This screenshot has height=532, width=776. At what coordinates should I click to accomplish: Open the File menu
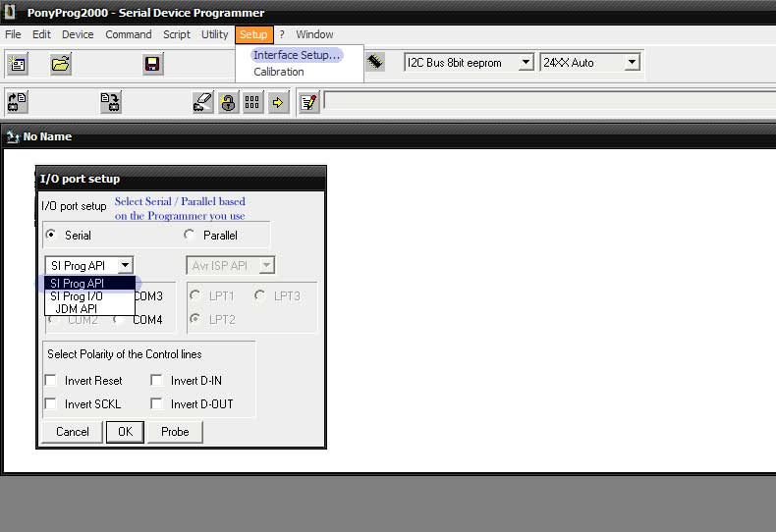[13, 34]
